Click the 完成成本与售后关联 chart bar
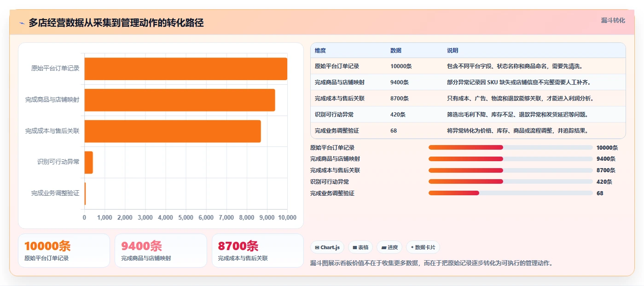The width and height of the screenshot is (644, 286). pos(173,131)
